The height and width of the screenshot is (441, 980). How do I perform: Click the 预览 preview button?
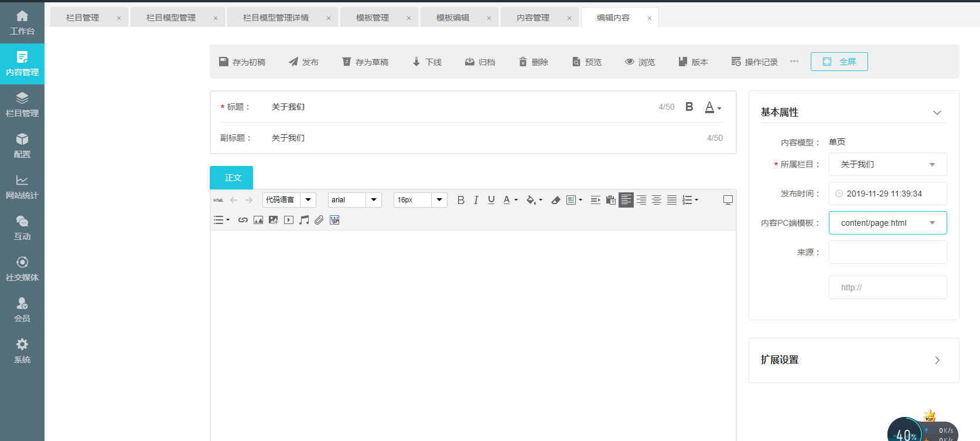pyautogui.click(x=587, y=62)
